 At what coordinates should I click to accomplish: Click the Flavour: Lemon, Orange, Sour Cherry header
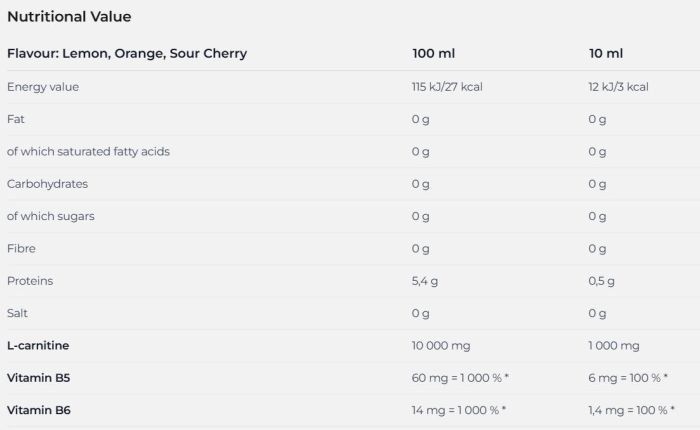(x=127, y=53)
